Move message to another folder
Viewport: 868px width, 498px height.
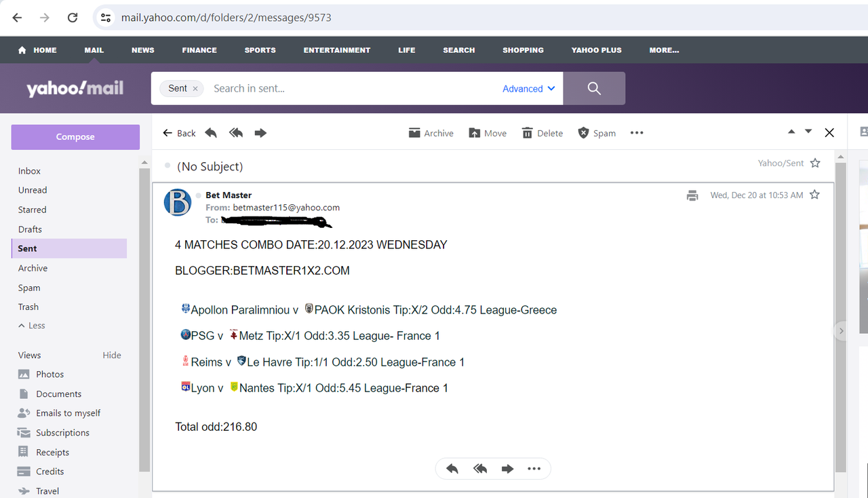pos(488,133)
